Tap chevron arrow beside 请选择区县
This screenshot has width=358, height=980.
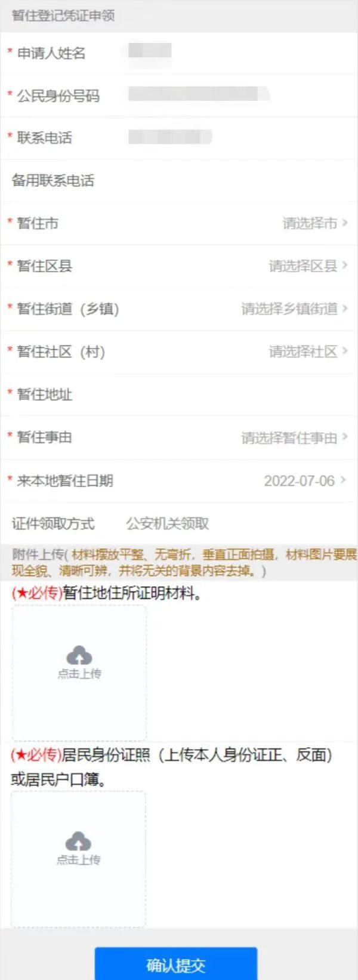345,266
